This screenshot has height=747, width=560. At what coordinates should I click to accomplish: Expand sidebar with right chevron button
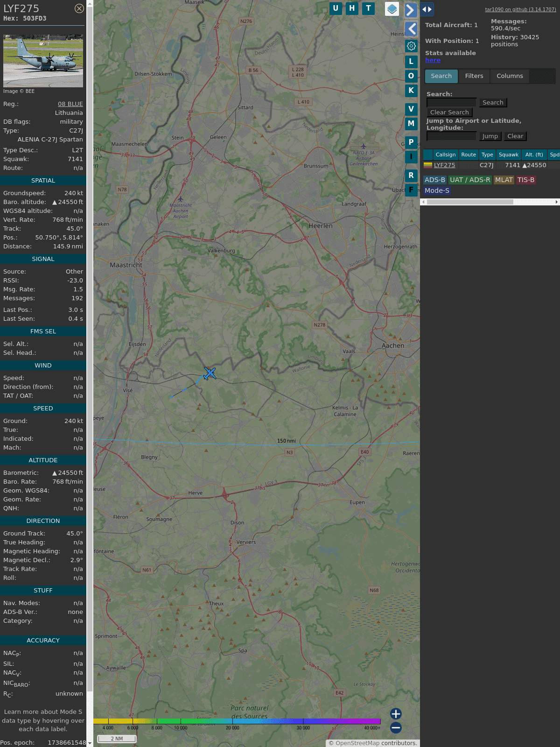point(411,10)
